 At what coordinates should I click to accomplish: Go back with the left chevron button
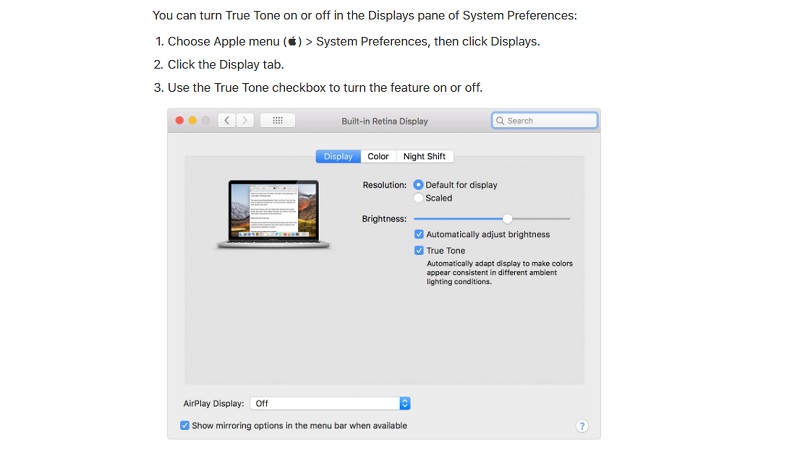(227, 120)
